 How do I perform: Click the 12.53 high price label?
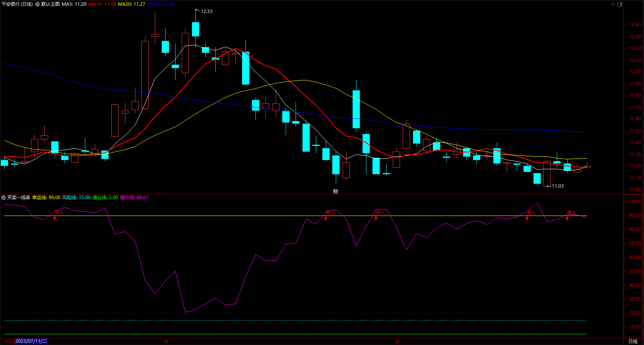click(x=207, y=11)
